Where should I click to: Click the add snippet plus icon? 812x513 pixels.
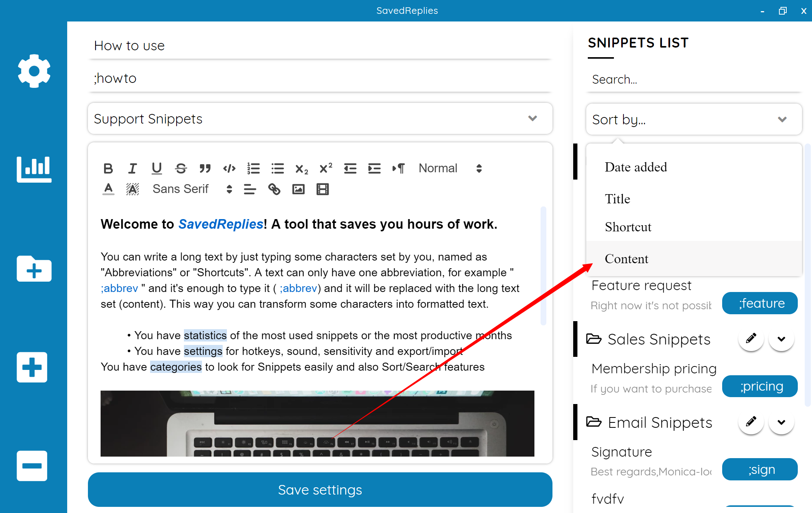click(32, 367)
